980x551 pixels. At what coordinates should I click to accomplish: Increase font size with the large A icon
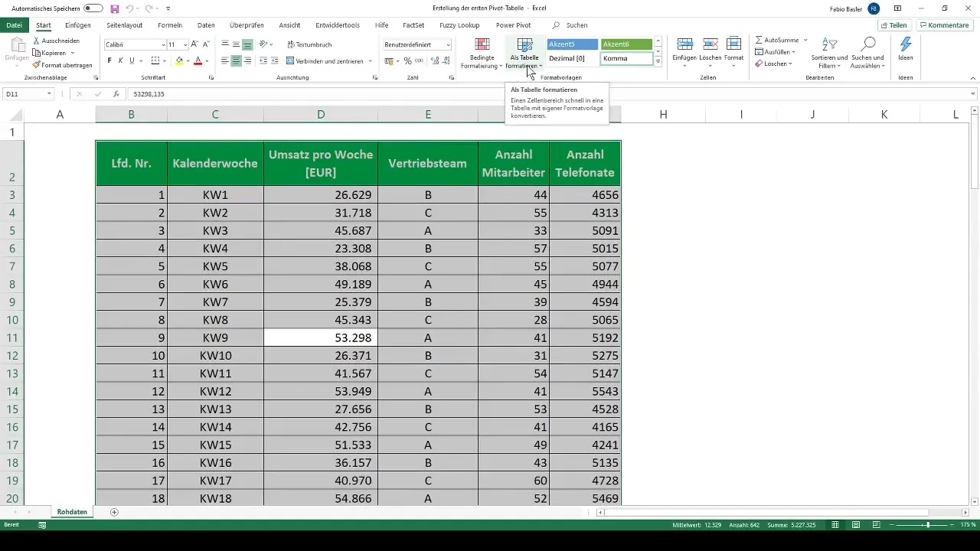click(194, 45)
